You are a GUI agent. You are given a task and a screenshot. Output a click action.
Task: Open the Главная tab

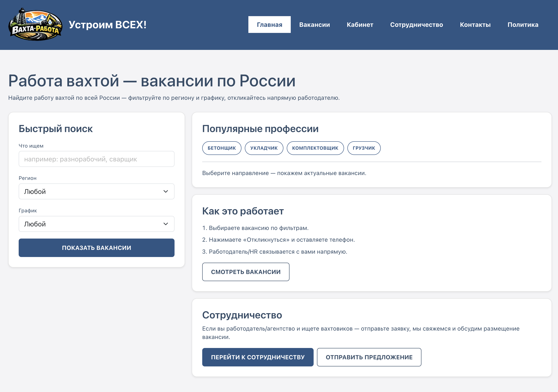[x=269, y=24]
